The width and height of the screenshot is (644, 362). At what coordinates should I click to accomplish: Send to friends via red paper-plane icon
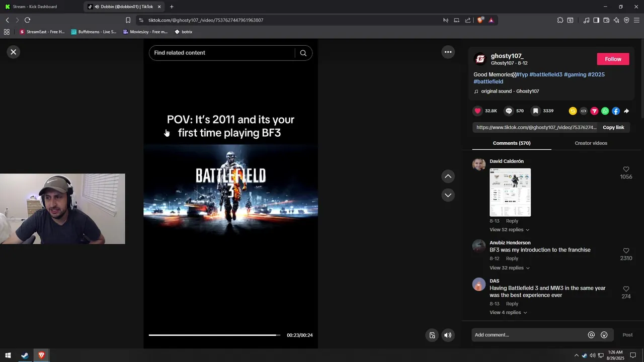pos(594,111)
